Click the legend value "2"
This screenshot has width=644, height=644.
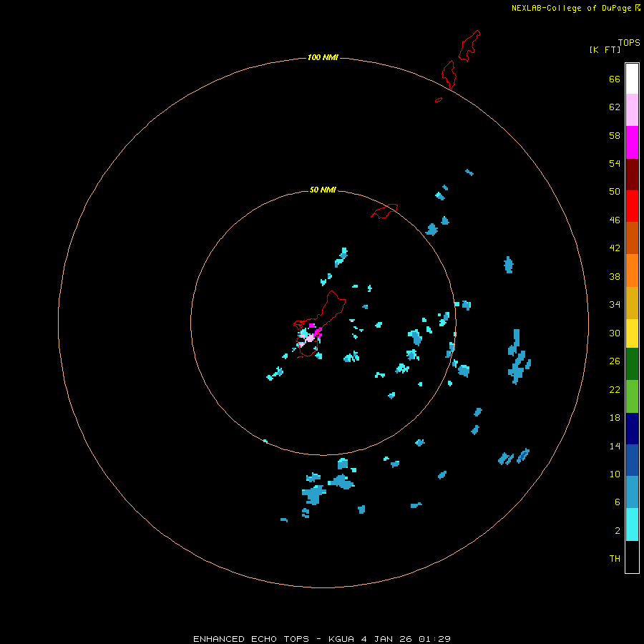click(618, 531)
